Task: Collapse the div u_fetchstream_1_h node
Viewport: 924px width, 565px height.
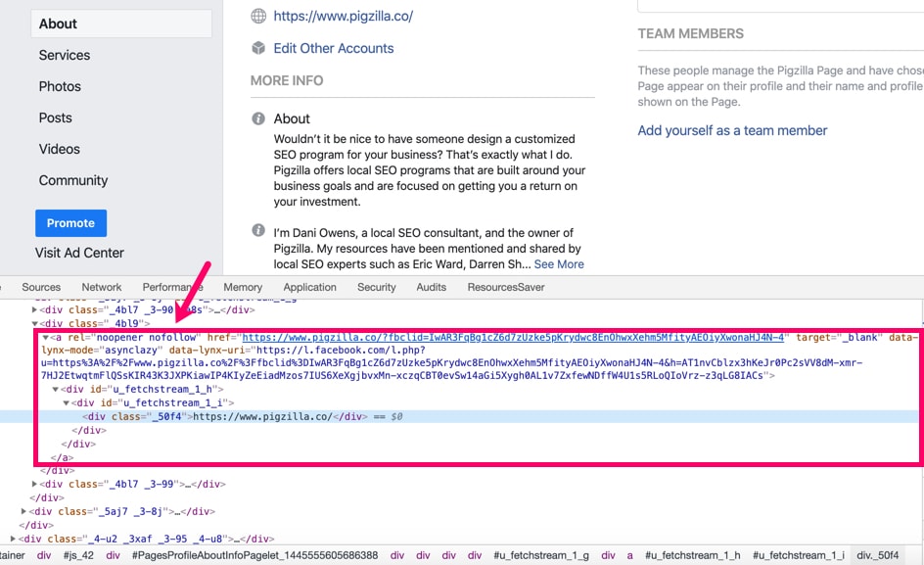Action: [x=56, y=390]
